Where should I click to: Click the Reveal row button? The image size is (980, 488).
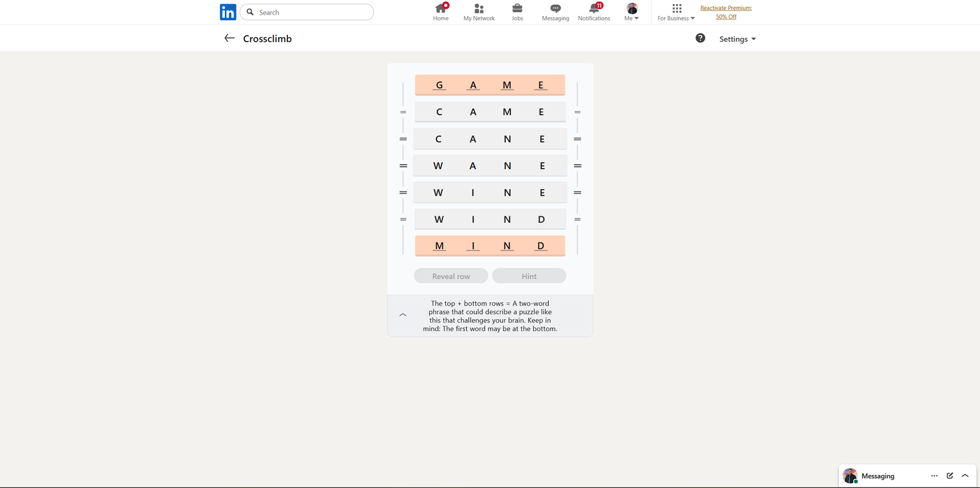[x=451, y=276]
